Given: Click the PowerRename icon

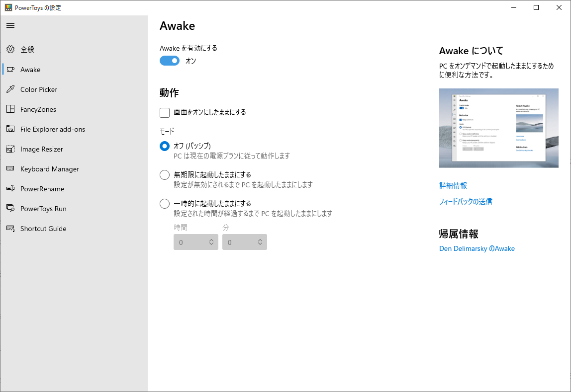Looking at the screenshot, I should point(10,189).
